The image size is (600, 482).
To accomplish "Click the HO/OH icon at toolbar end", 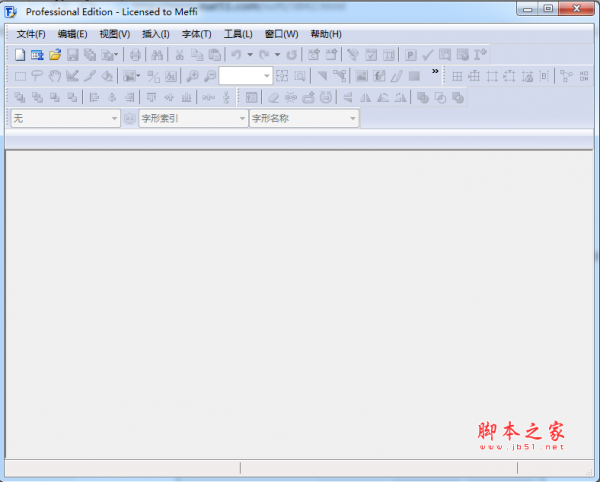I will click(x=584, y=76).
